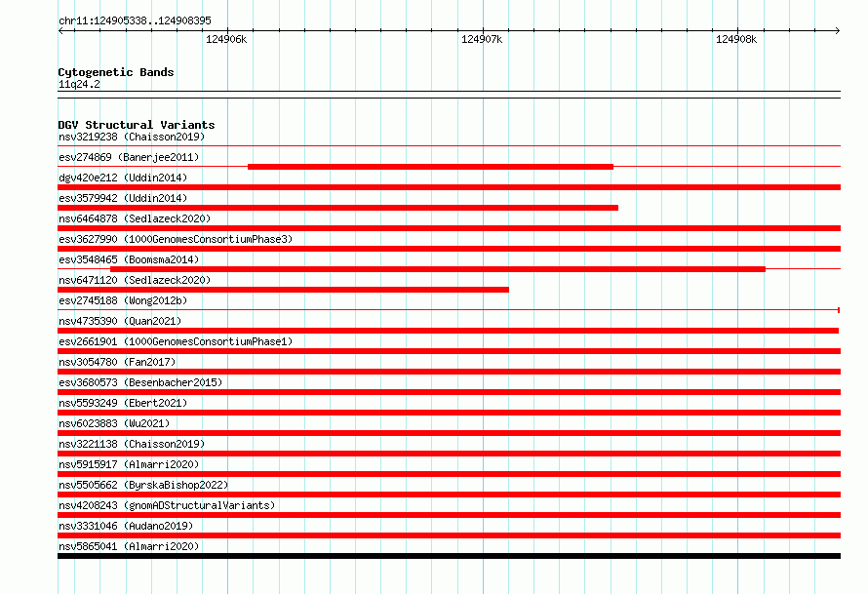868x594 pixels.
Task: Select the esv274869 (Banerjee2011) variant bar
Action: (430, 167)
